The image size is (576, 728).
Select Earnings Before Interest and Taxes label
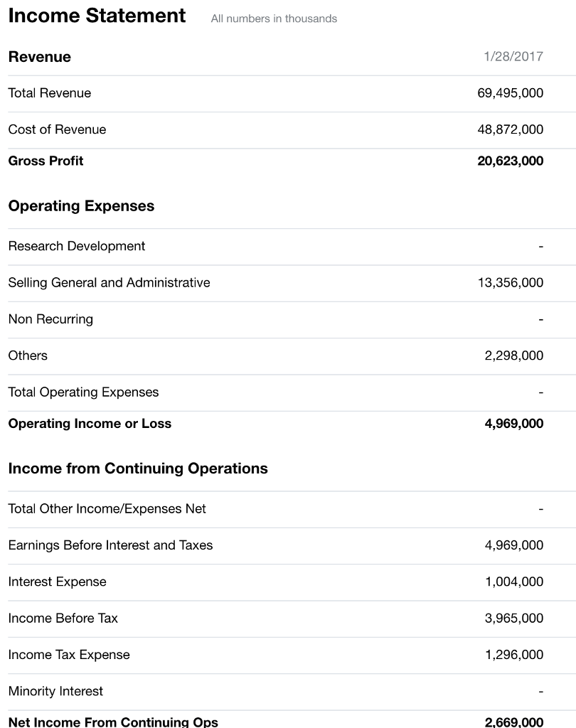(x=110, y=545)
